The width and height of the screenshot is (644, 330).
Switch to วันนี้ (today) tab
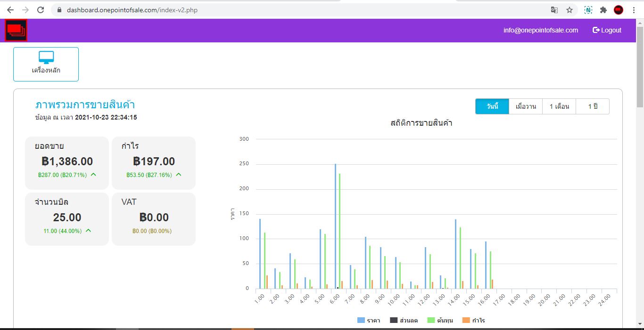coord(492,106)
